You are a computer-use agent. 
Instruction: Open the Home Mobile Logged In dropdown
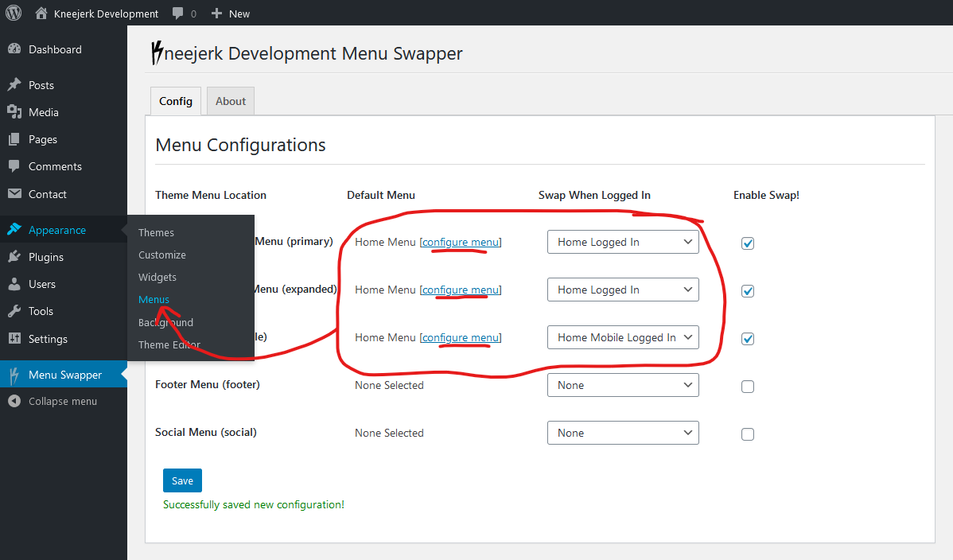[623, 337]
